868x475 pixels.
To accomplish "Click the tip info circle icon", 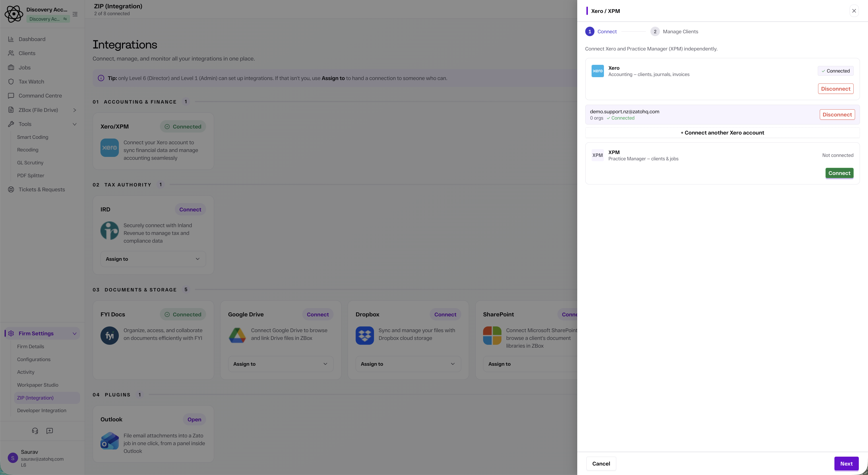I will click(x=101, y=78).
